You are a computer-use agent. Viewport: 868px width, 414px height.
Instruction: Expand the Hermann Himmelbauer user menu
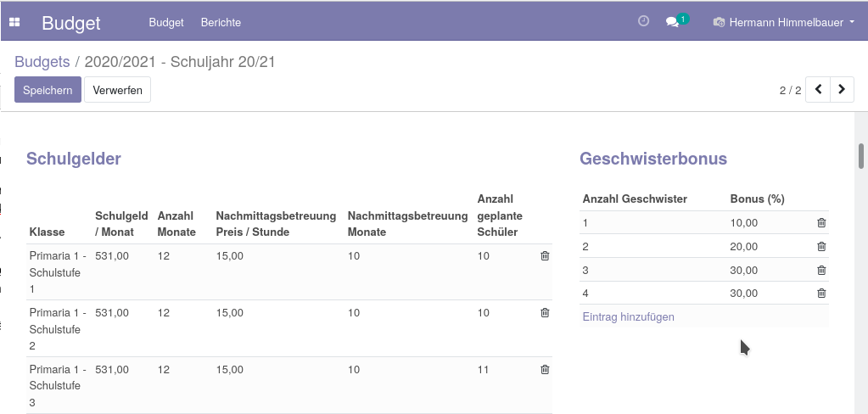[784, 22]
